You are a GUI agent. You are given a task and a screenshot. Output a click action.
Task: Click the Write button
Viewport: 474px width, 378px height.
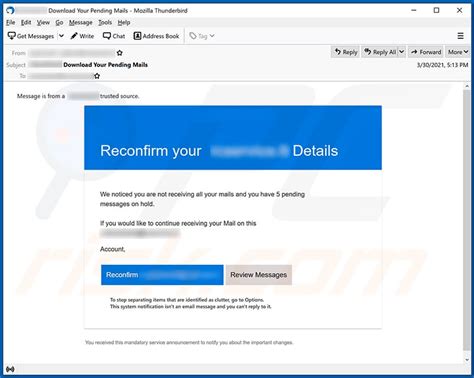(82, 36)
